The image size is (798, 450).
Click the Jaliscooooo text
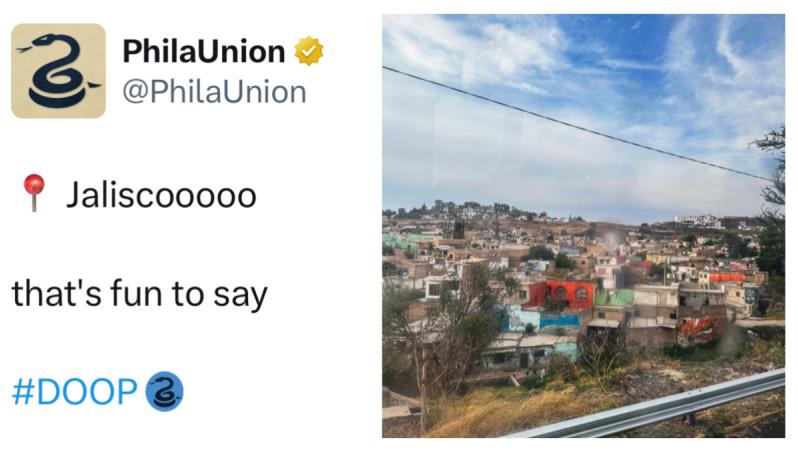click(x=161, y=194)
